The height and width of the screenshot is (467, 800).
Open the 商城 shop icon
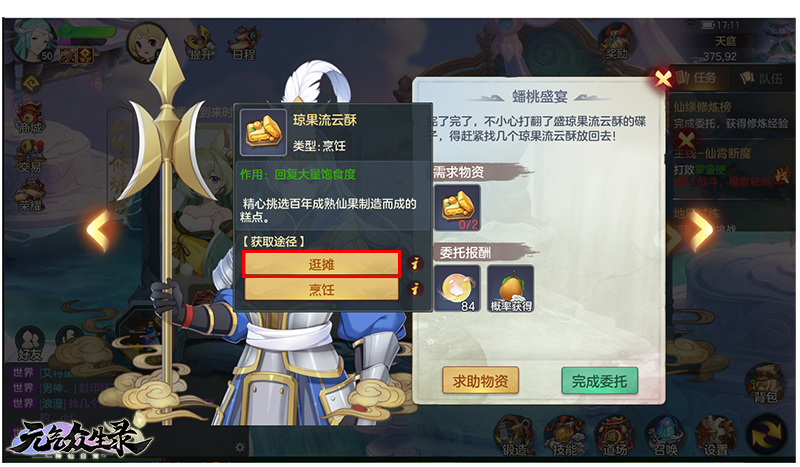point(30,117)
